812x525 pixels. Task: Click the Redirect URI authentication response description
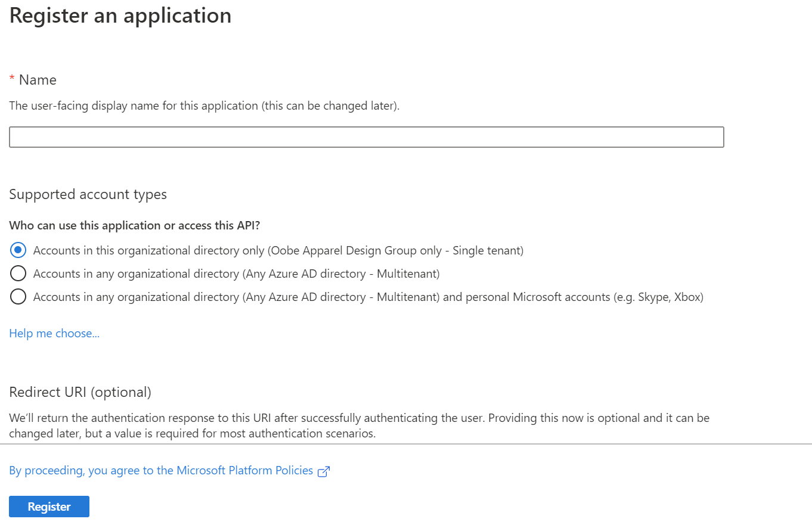(x=359, y=425)
